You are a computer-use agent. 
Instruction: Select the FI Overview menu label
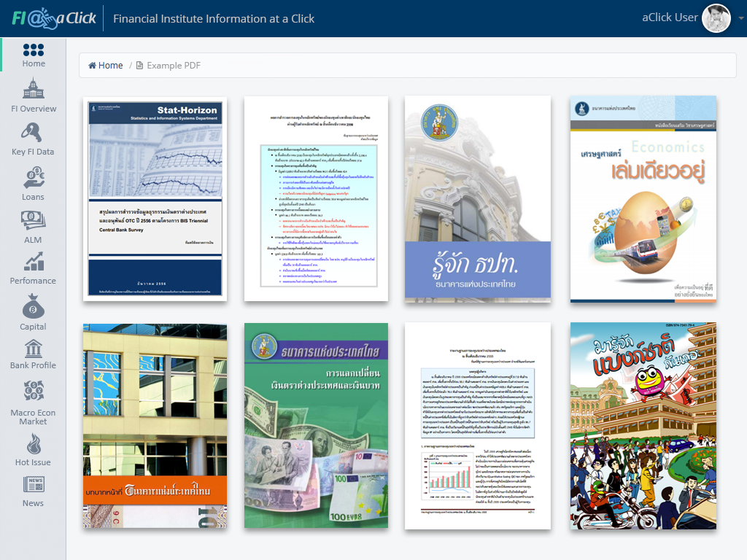(x=34, y=109)
